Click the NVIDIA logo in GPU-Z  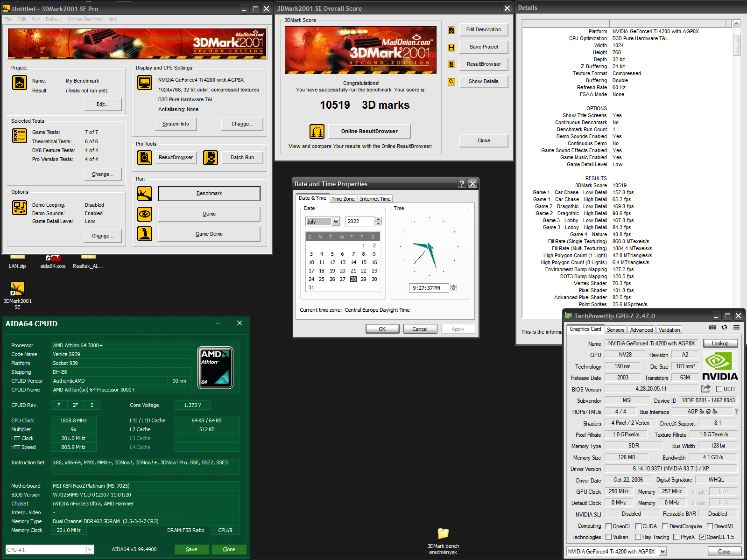click(x=720, y=367)
